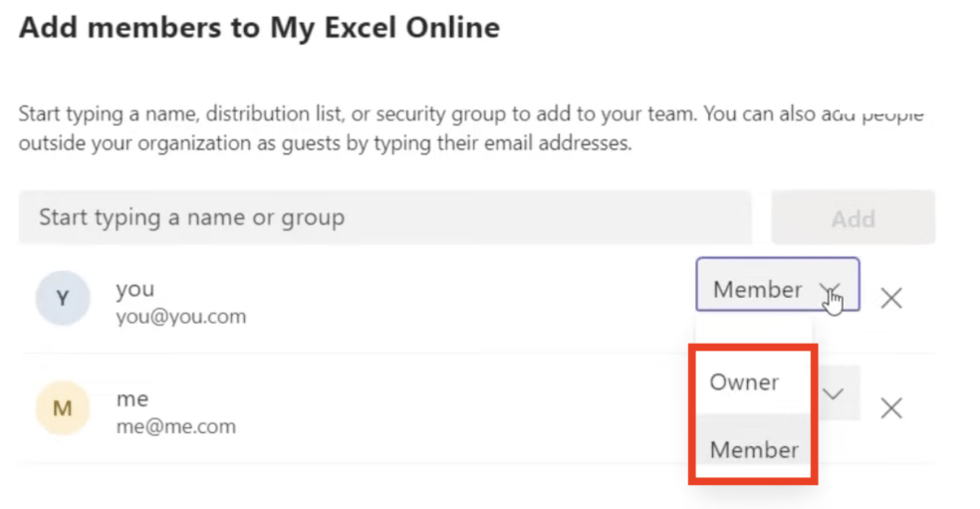This screenshot has height=509, width=980.
Task: Click the name or group search field
Action: coord(384,217)
